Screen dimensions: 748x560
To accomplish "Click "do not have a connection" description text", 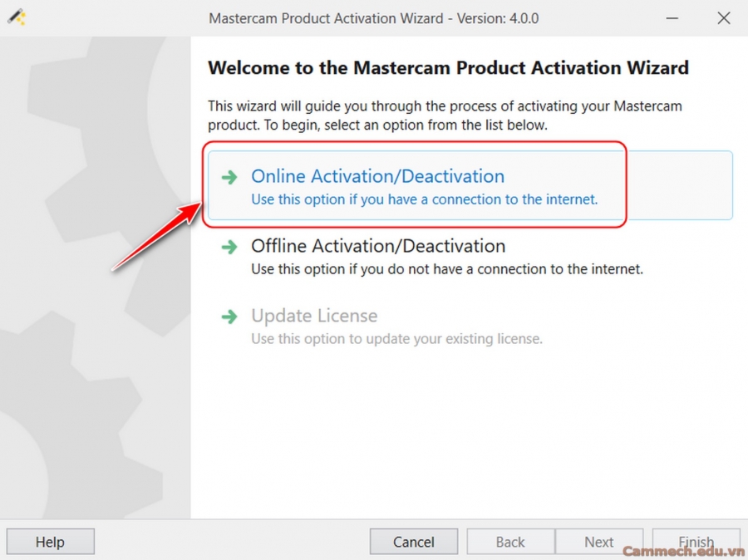I will (x=446, y=269).
